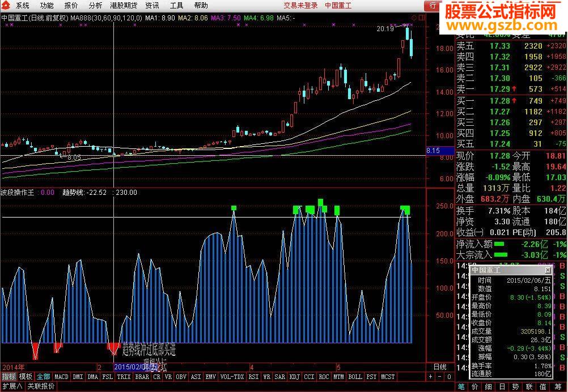The image size is (568, 392).
Task: Click the 波段操作王 indicator name
Action: pos(18,193)
